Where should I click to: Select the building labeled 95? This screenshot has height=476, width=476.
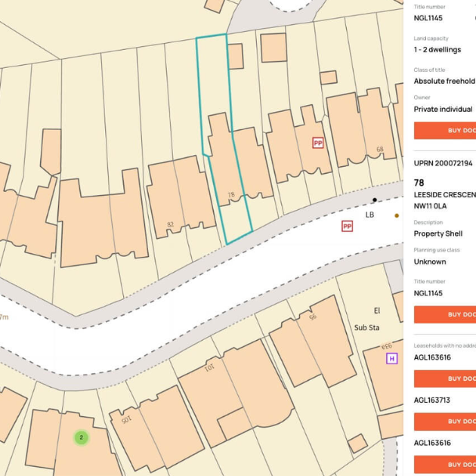(x=314, y=332)
